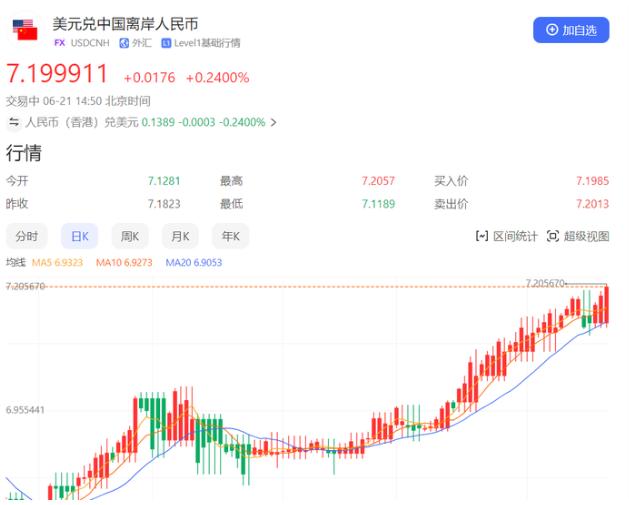
Task: Click the 外汇 category icon
Action: (x=124, y=43)
